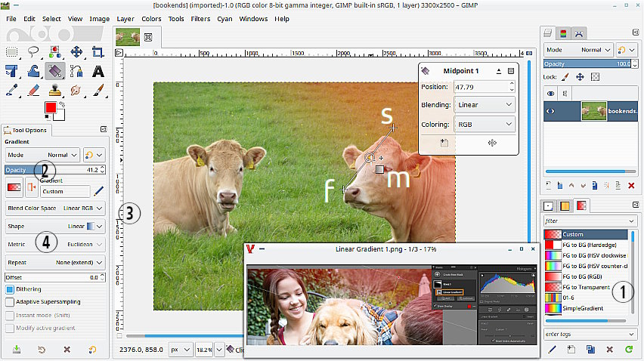644x361 pixels.
Task: Open the Repeat dropdown in Tool Options
Action: (x=54, y=262)
